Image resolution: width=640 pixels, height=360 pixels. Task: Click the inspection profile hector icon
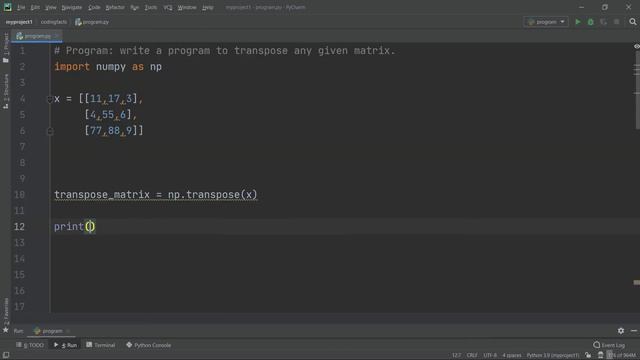pyautogui.click(x=600, y=356)
